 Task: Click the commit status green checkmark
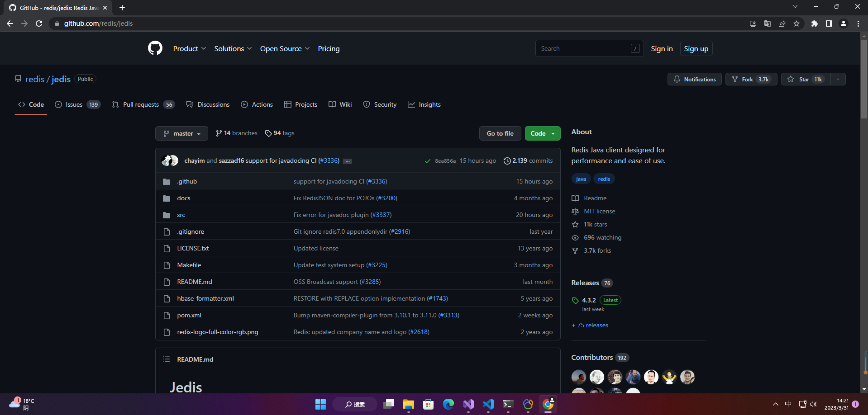(427, 161)
